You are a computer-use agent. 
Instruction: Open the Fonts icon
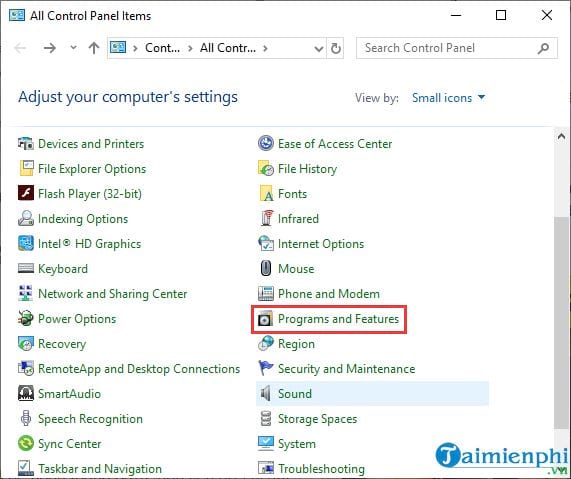(266, 193)
